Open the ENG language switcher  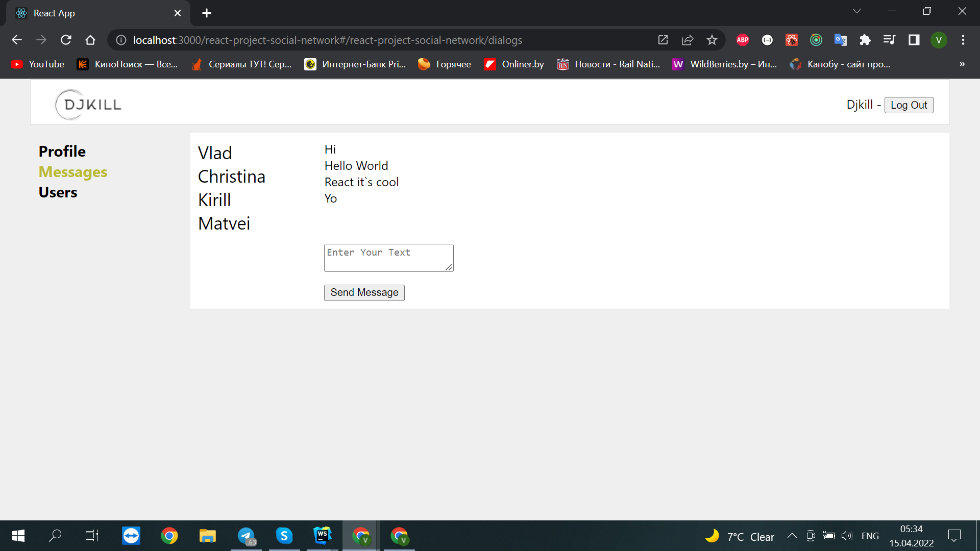tap(870, 536)
